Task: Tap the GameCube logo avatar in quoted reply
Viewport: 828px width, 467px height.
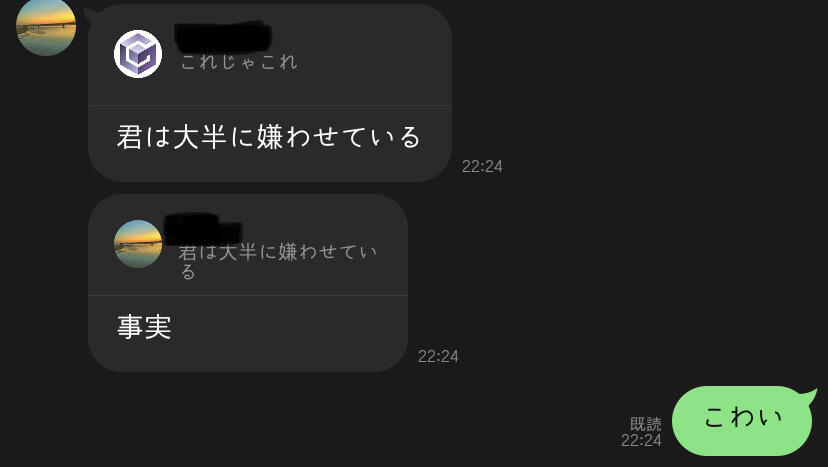Action: [x=138, y=54]
